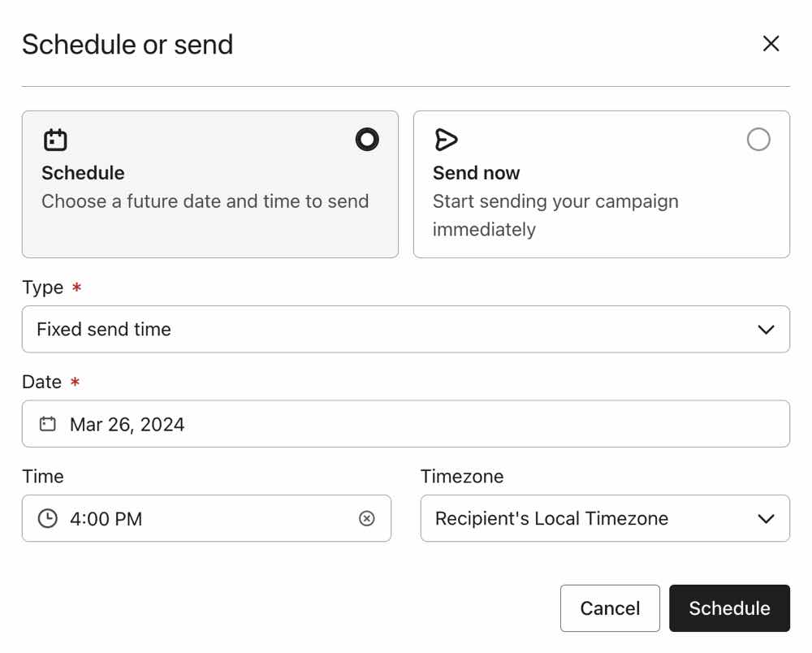This screenshot has width=812, height=653.
Task: Open the Timezone dropdown
Action: point(604,518)
